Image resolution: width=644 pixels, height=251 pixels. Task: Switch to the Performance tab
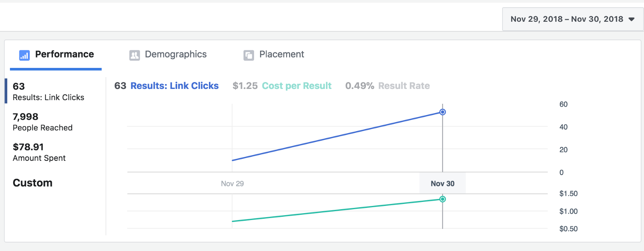(64, 54)
